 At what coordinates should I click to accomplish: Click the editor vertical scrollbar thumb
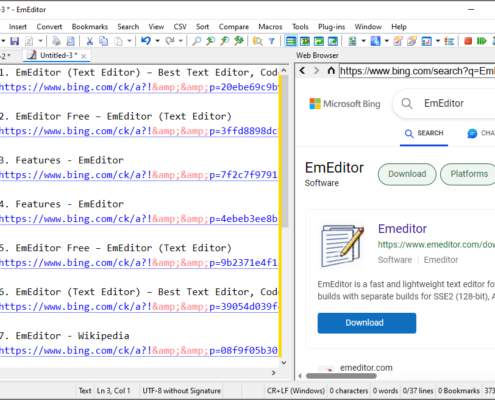click(x=285, y=151)
